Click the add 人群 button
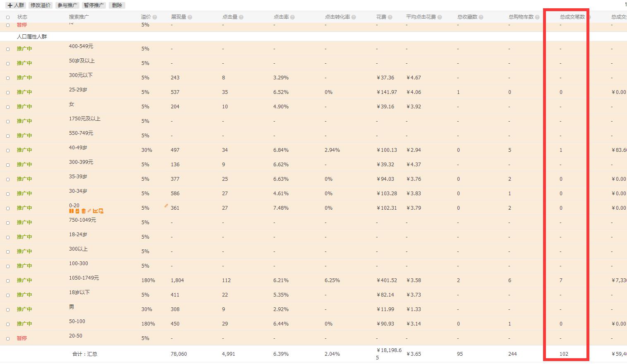This screenshot has height=364, width=627. tap(16, 5)
